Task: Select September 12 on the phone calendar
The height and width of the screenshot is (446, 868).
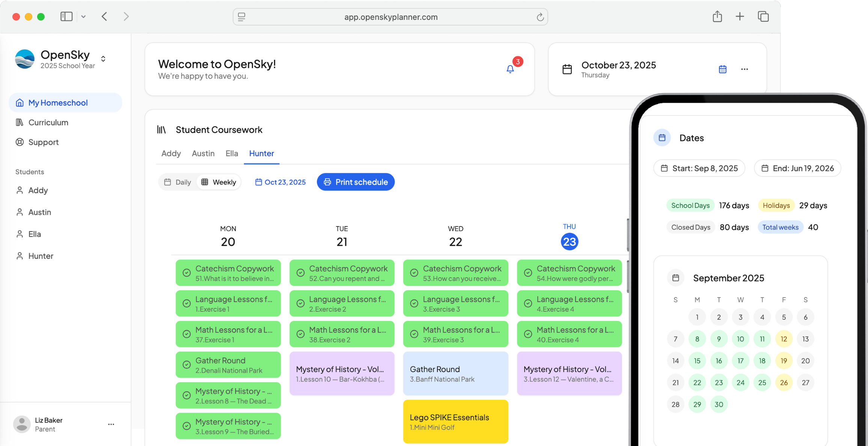Action: pos(784,339)
